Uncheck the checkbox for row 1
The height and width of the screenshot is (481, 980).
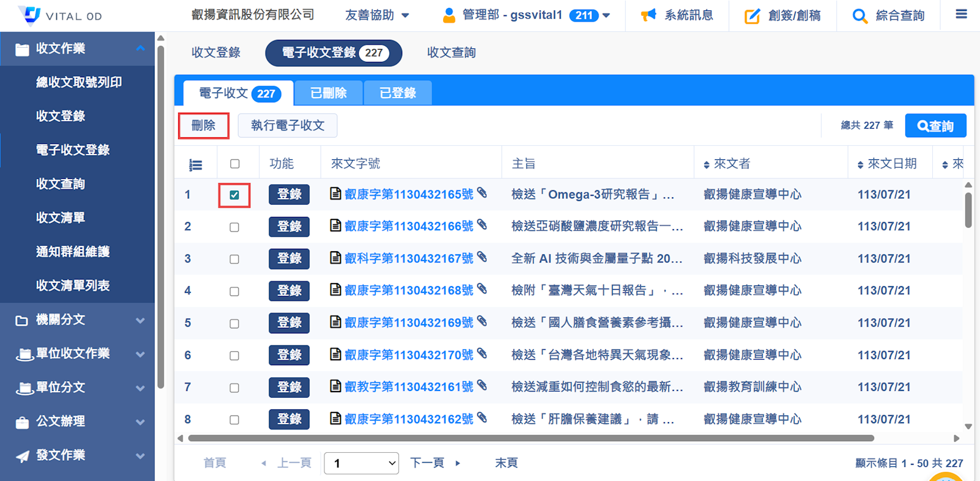click(234, 195)
